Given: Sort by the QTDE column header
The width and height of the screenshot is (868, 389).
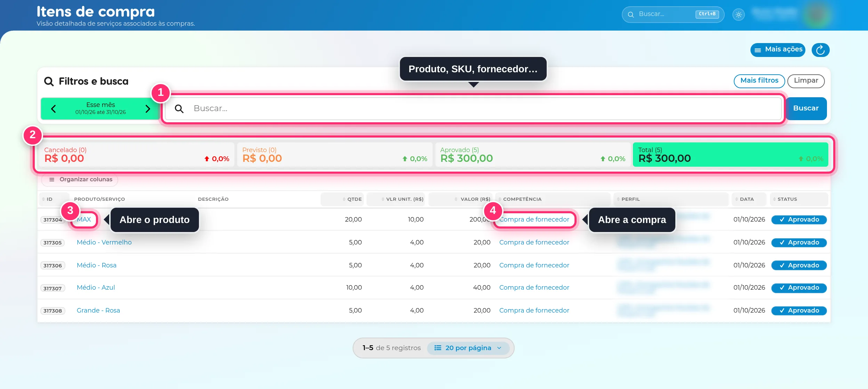Looking at the screenshot, I should tap(342, 199).
